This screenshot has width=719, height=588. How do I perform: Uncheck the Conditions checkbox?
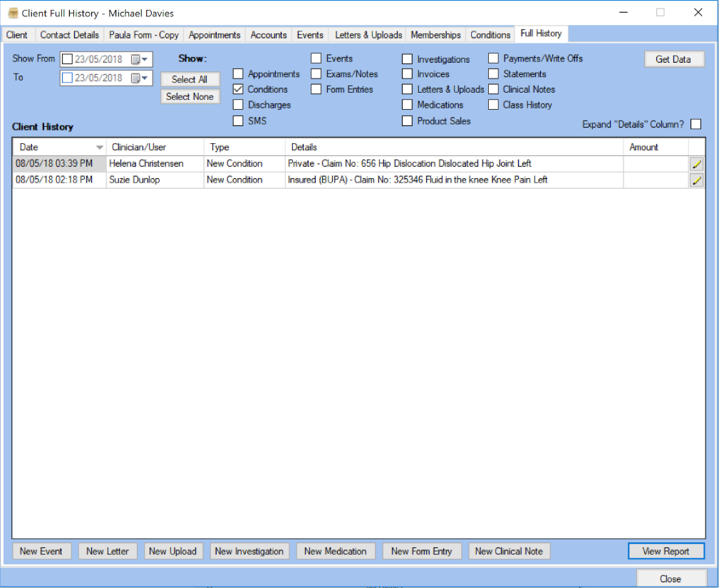(x=238, y=90)
